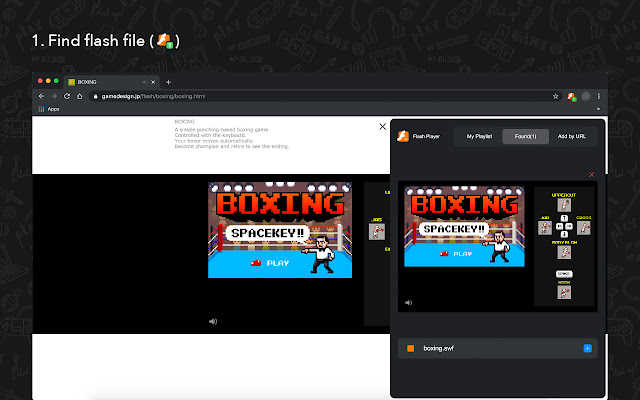Mute sound in the popup player
This screenshot has height=400, width=640.
408,302
